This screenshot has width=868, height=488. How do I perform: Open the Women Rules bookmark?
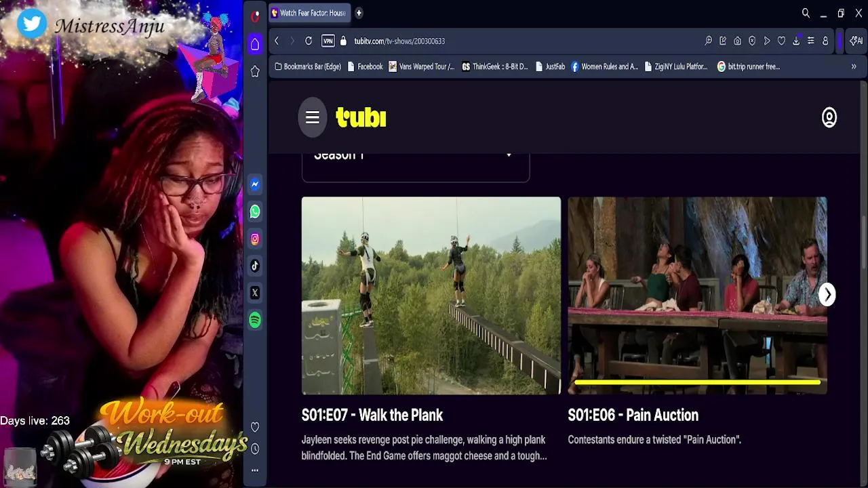[x=604, y=66]
